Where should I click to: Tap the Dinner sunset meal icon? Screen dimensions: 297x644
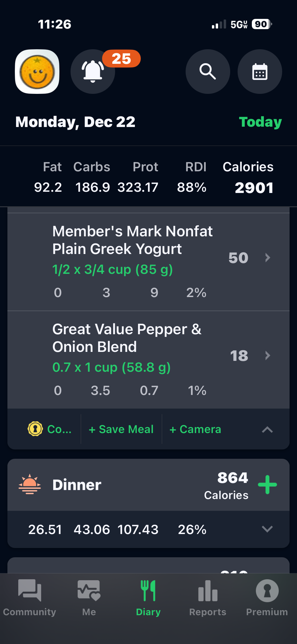(30, 484)
